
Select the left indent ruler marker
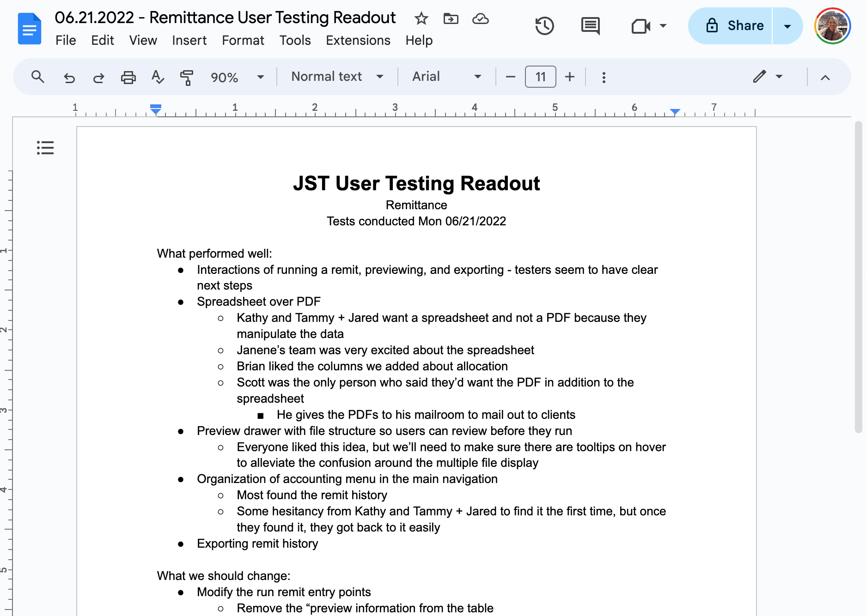point(156,110)
